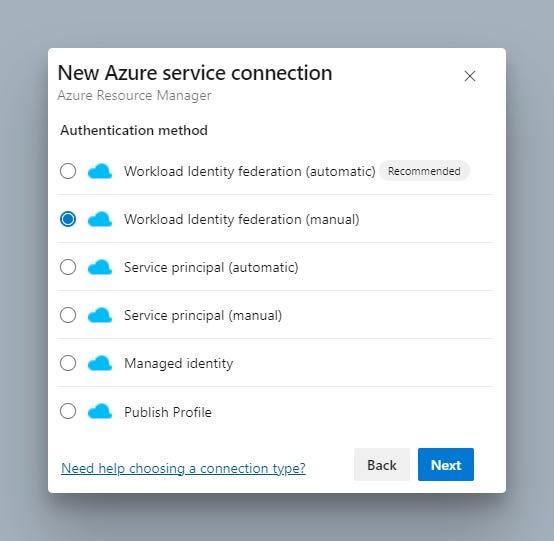Choose Service principal (automatic) radio button
Image resolution: width=554 pixels, height=541 pixels.
[68, 267]
